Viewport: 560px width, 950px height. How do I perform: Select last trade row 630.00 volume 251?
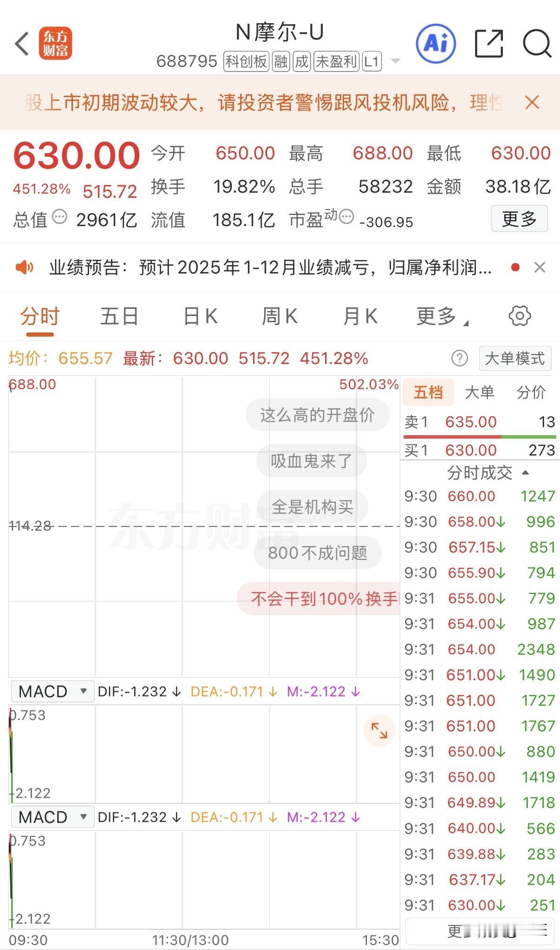tap(480, 905)
